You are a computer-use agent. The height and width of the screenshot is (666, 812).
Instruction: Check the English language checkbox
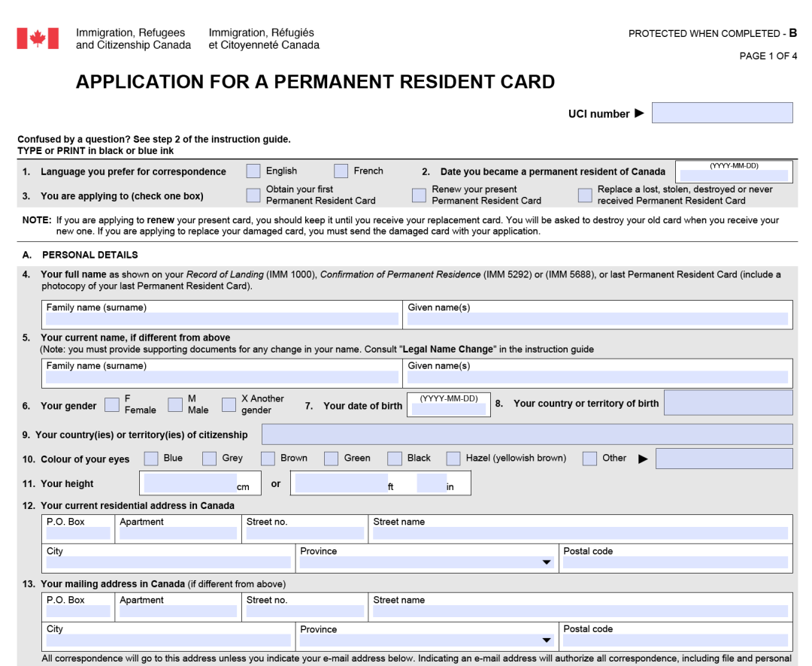click(x=253, y=171)
